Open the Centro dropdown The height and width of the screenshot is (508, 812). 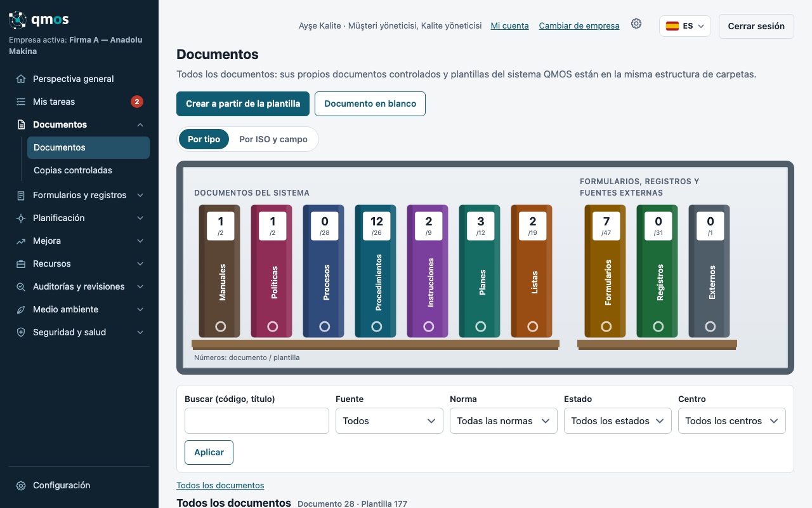click(x=732, y=420)
